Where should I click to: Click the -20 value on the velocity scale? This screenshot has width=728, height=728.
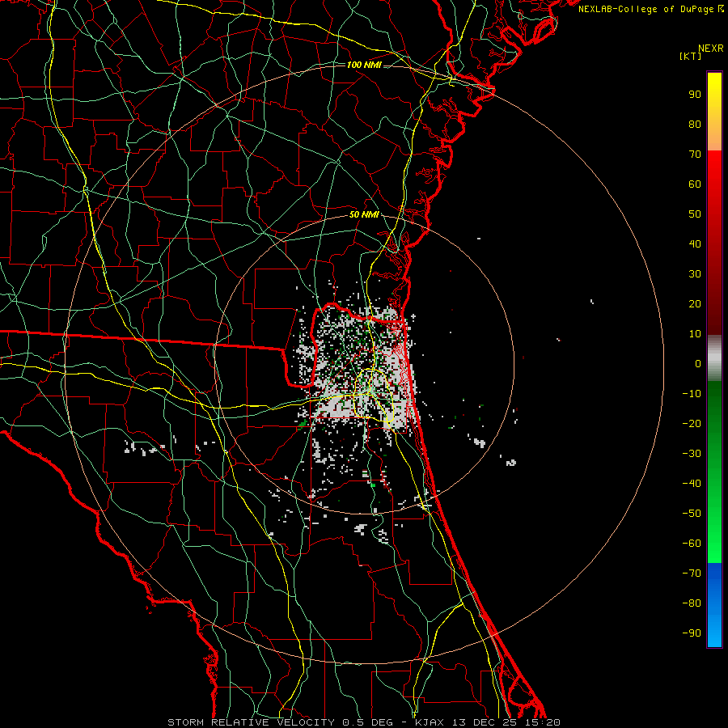tap(692, 423)
